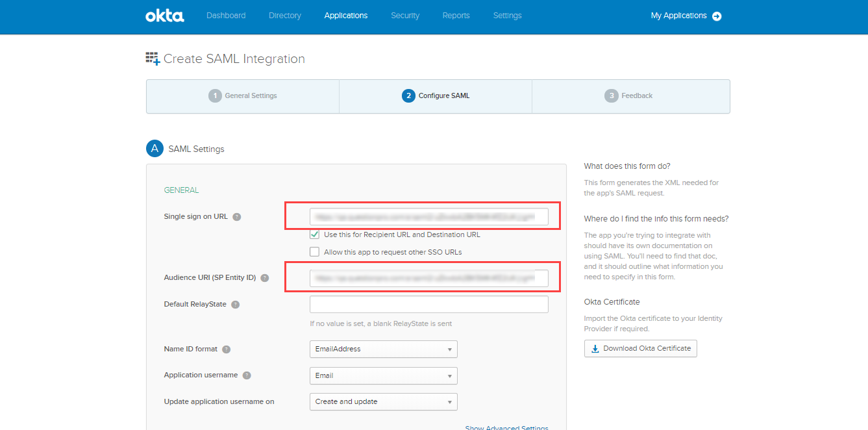The image size is (868, 430).
Task: Open the Dashboard menu
Action: point(226,16)
